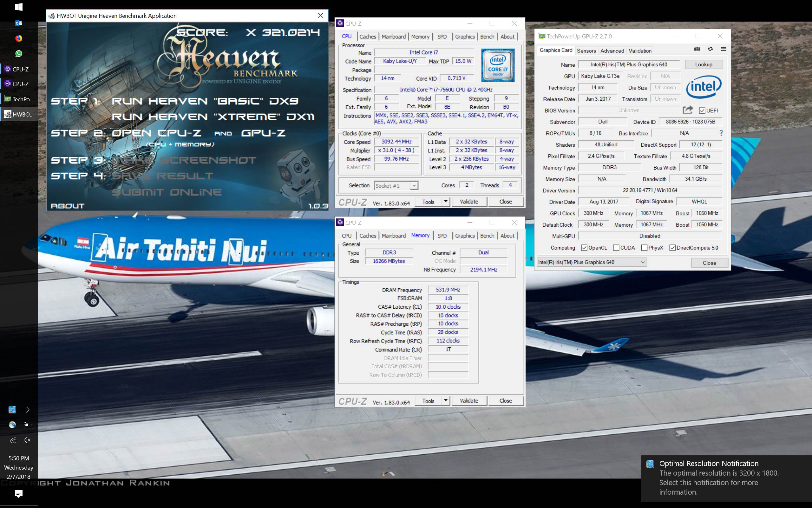Click GPU-Z refresh icon
This screenshot has width=812, height=508.
710,49
